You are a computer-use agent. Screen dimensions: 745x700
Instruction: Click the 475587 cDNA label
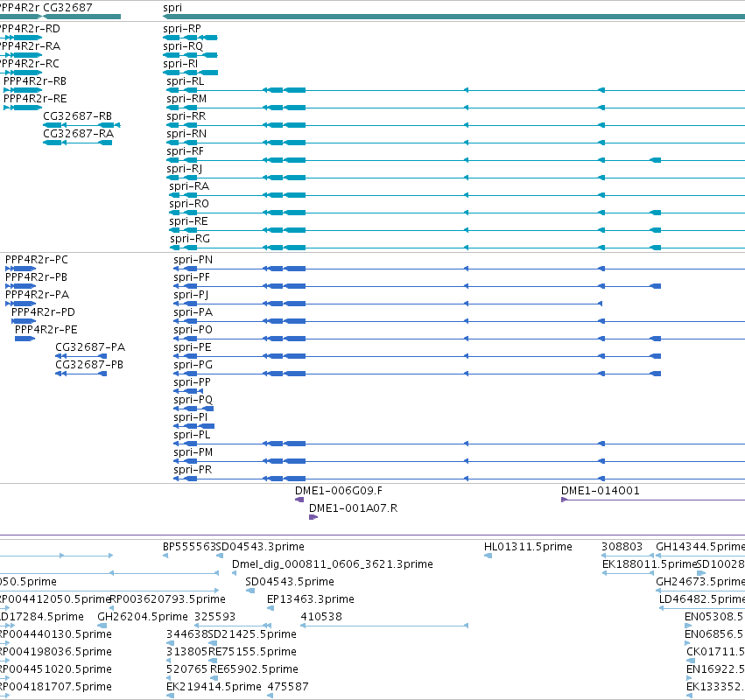[288, 687]
